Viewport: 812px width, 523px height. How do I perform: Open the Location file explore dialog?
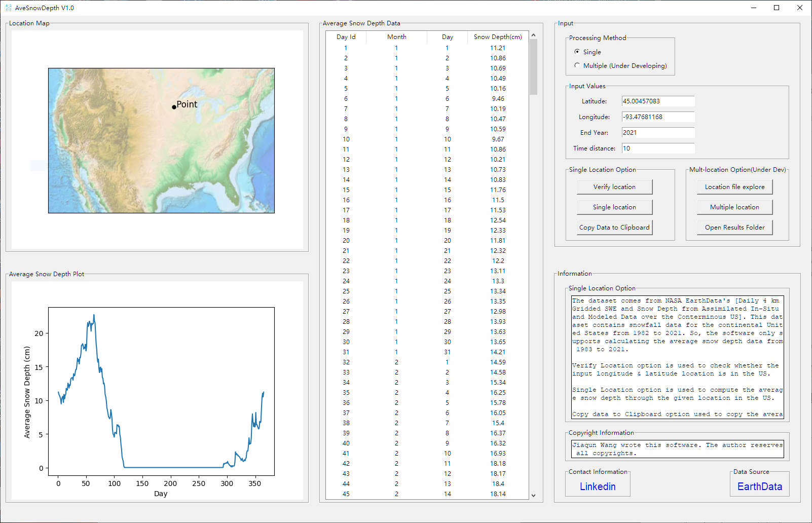pyautogui.click(x=734, y=186)
